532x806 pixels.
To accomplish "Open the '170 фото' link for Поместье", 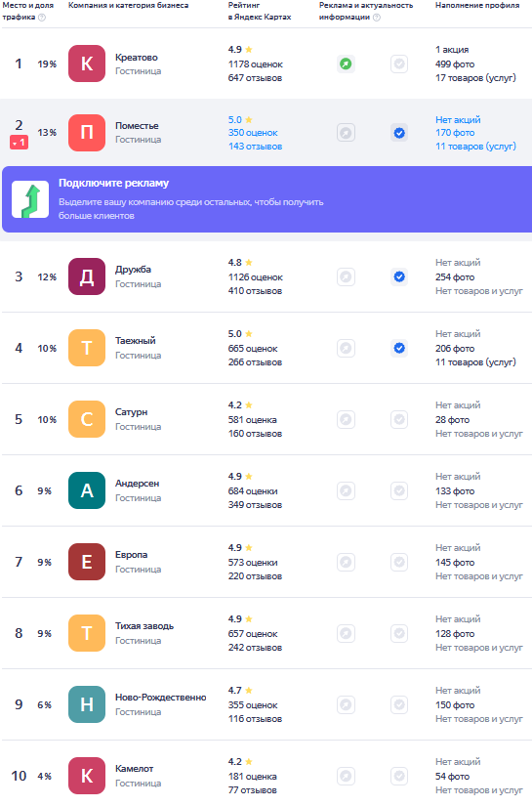I will [455, 133].
